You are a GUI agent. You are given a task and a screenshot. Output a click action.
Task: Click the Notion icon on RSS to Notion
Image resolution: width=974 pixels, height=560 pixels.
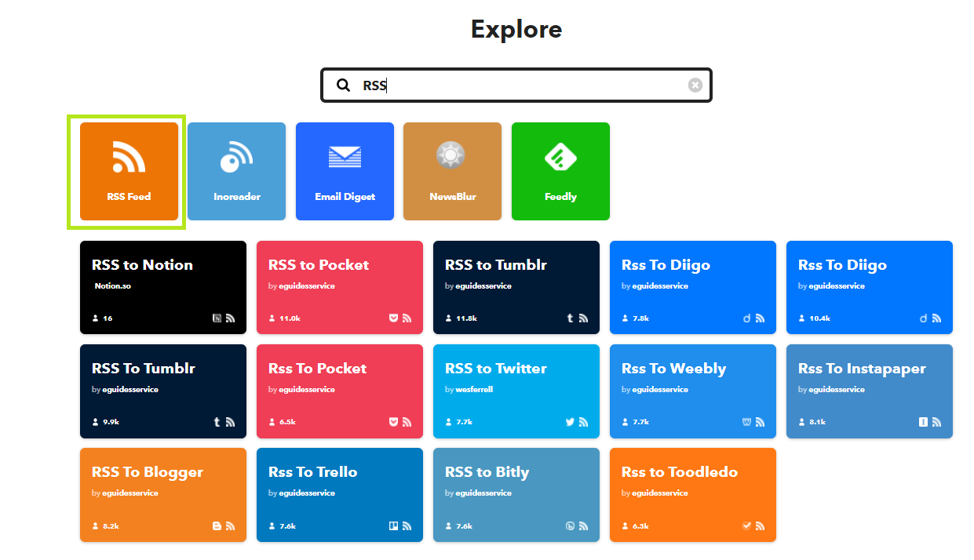coord(217,318)
